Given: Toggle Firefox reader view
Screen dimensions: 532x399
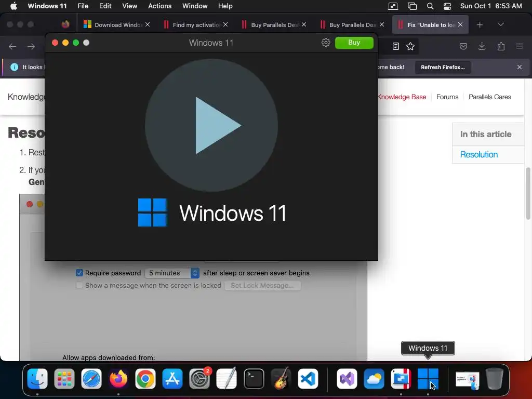Looking at the screenshot, I should 395,46.
